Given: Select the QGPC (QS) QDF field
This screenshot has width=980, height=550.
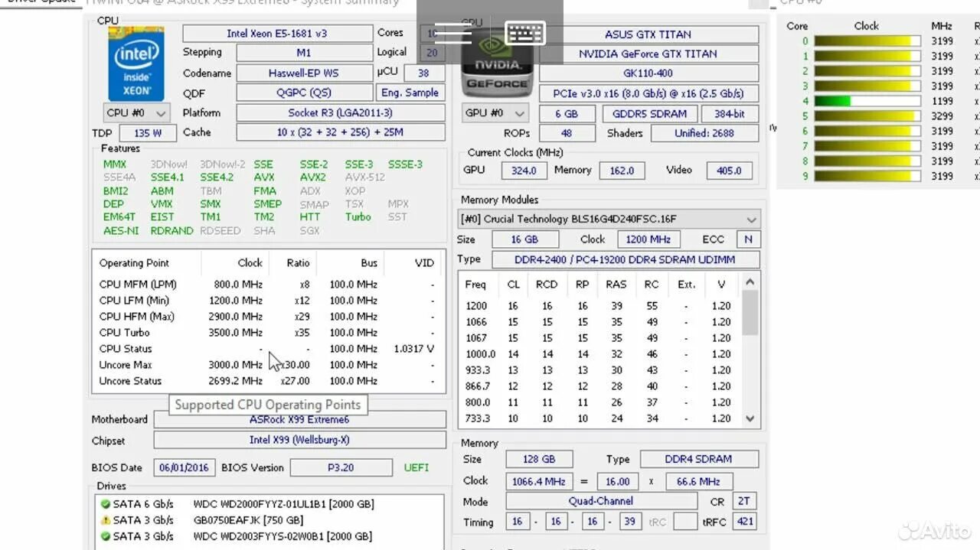Looking at the screenshot, I should point(304,93).
